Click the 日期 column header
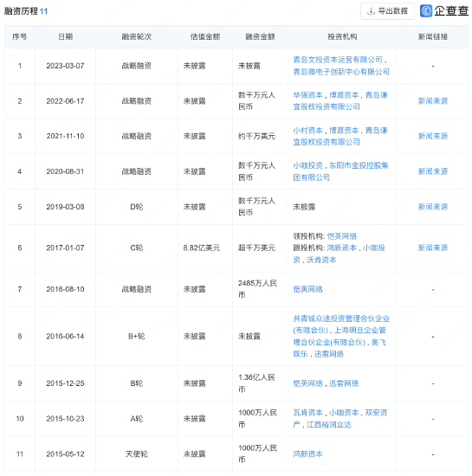The height and width of the screenshot is (476, 472). click(65, 36)
